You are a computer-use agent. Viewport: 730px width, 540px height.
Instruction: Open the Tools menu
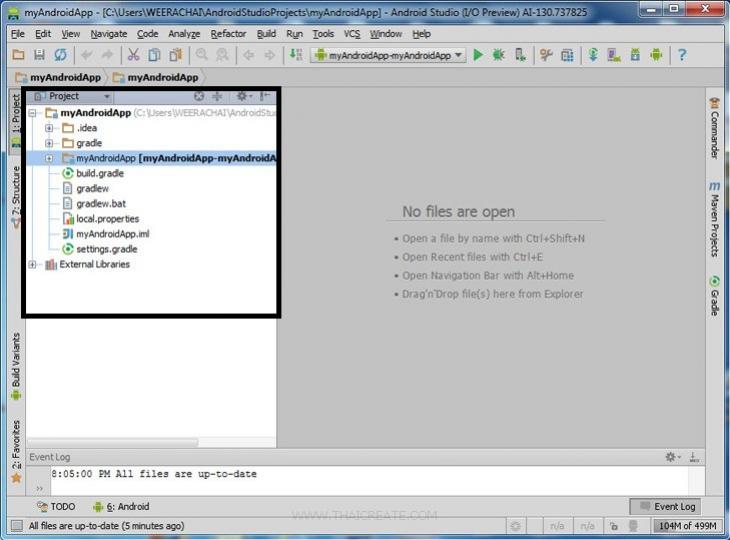tap(323, 34)
